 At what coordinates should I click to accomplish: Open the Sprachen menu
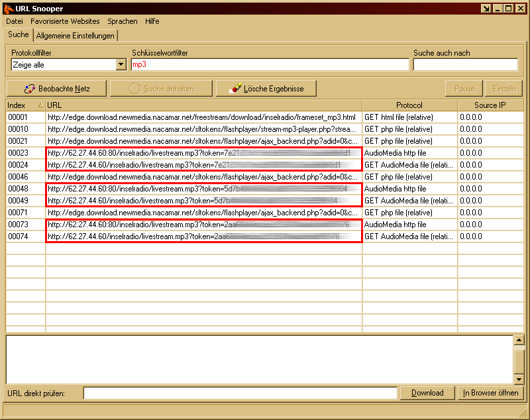[123, 21]
